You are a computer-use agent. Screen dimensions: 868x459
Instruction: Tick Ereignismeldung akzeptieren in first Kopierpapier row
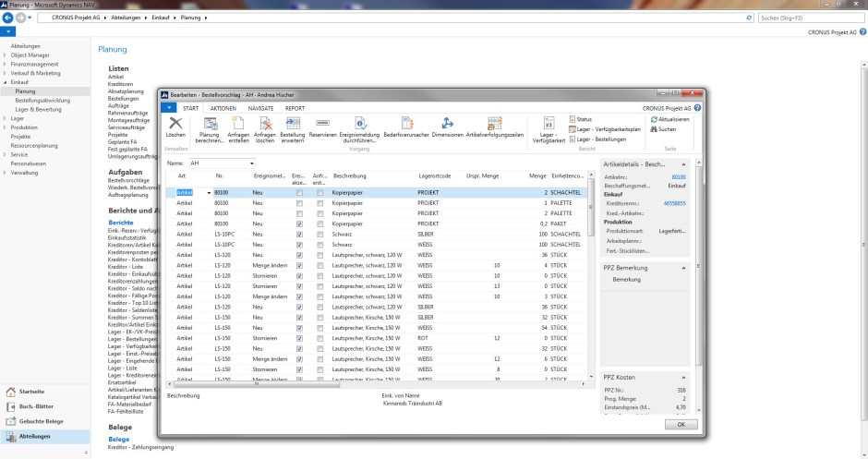tap(297, 191)
